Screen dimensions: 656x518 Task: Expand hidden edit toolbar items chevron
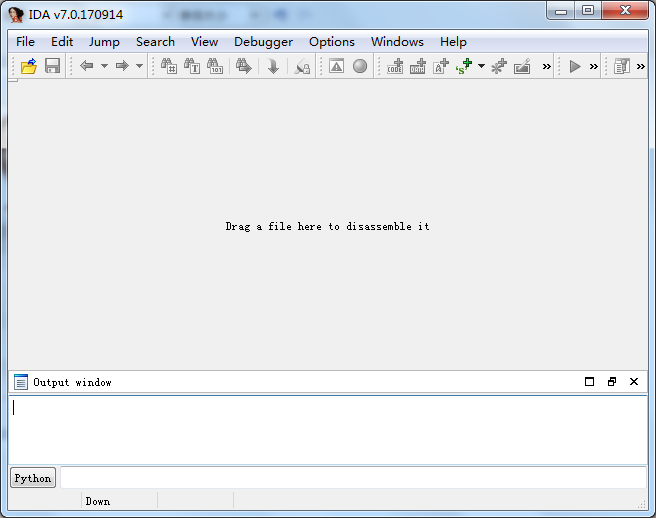pyautogui.click(x=546, y=66)
